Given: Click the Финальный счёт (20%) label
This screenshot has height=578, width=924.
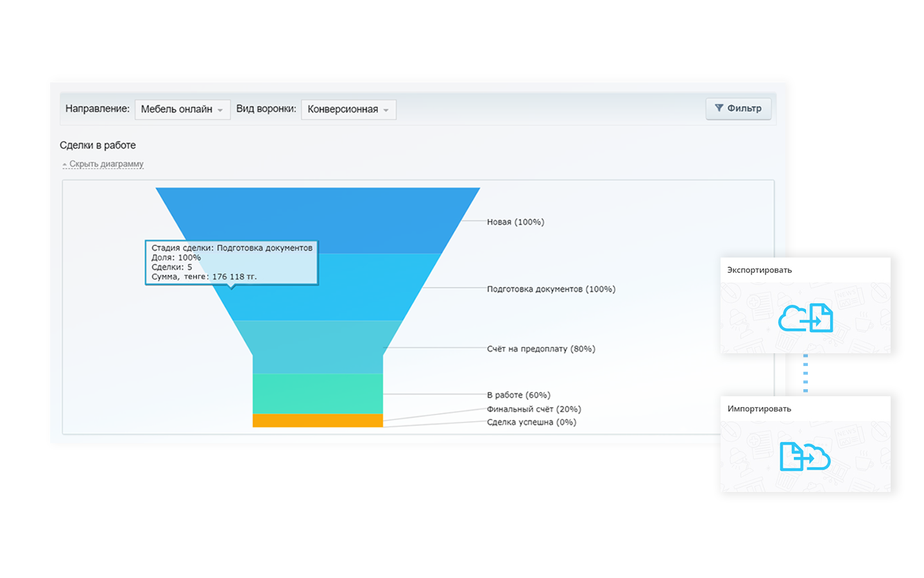Looking at the screenshot, I should 534,409.
